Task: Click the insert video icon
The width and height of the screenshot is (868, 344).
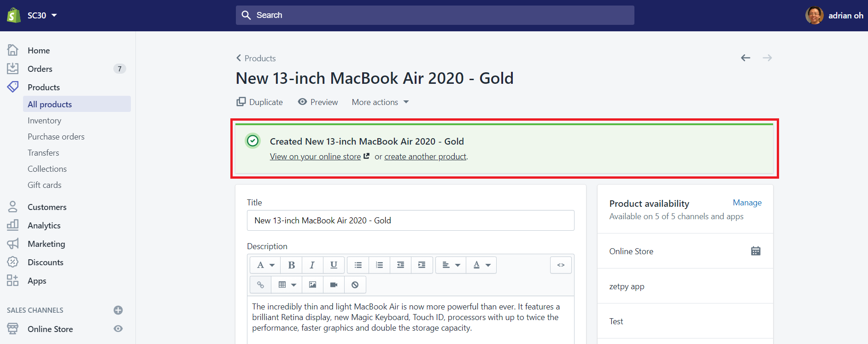Action: pos(334,285)
